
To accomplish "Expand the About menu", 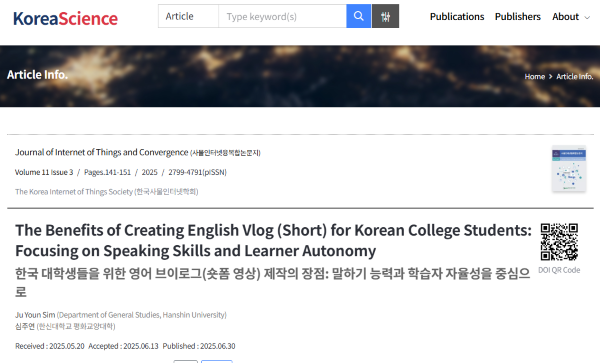I will 571,17.
